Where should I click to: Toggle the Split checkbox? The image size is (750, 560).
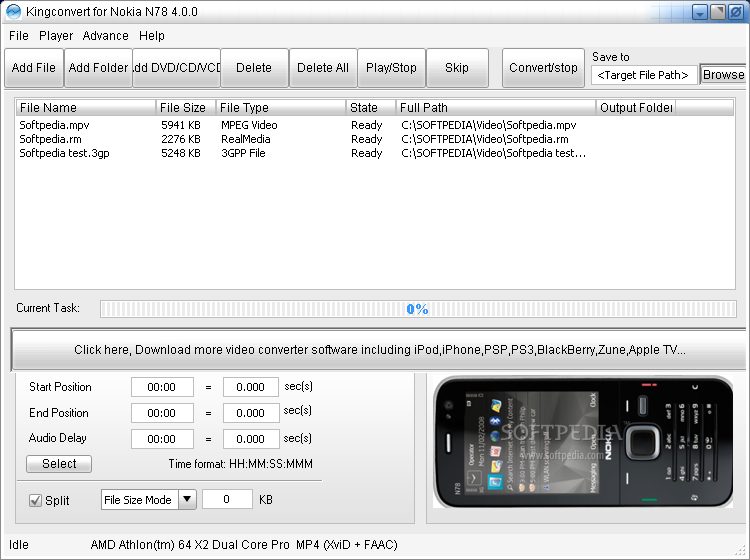tap(35, 500)
